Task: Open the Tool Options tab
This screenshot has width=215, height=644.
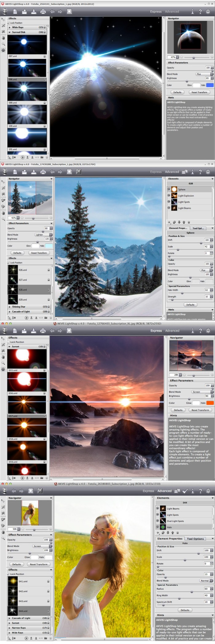Action: click(195, 538)
